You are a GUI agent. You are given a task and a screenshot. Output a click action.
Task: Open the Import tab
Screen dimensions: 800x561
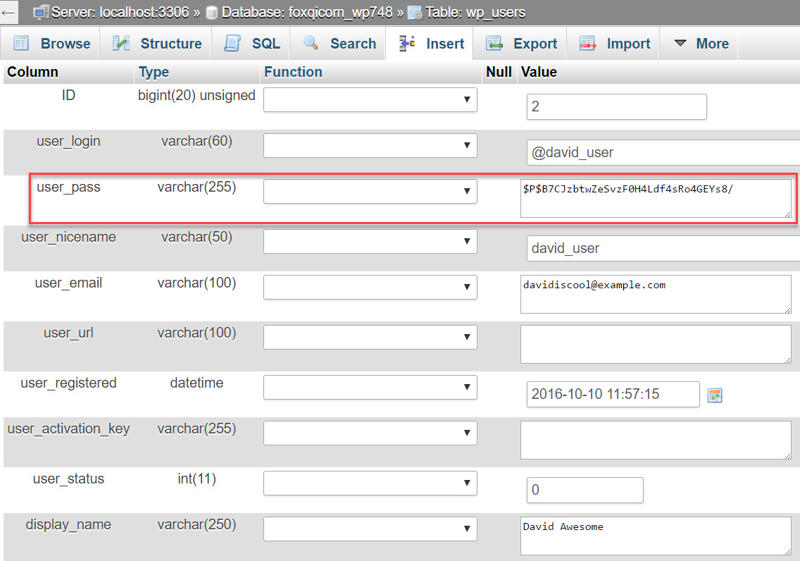(615, 43)
